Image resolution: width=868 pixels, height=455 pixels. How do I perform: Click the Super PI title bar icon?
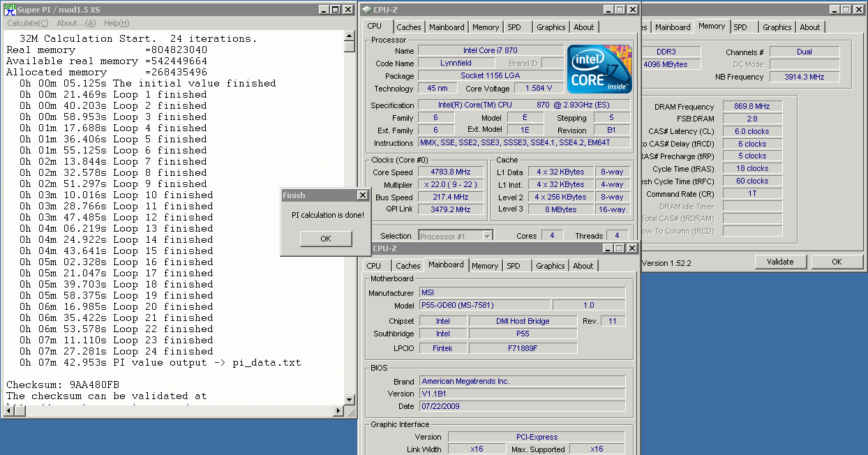pyautogui.click(x=10, y=10)
